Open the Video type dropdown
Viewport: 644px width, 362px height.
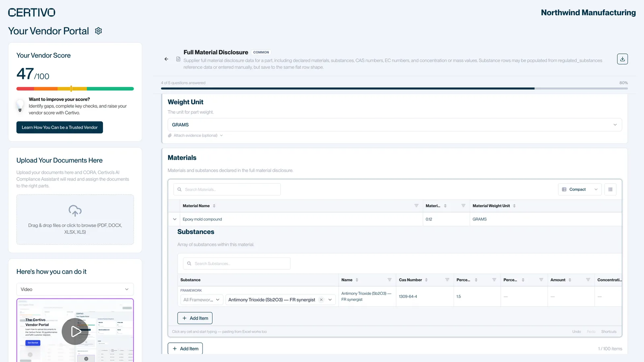75,289
